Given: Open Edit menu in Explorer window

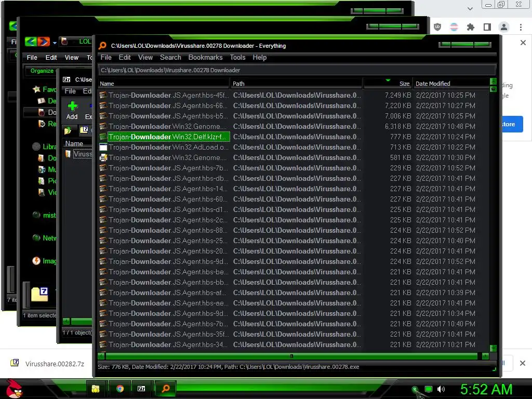Looking at the screenshot, I should (51, 57).
